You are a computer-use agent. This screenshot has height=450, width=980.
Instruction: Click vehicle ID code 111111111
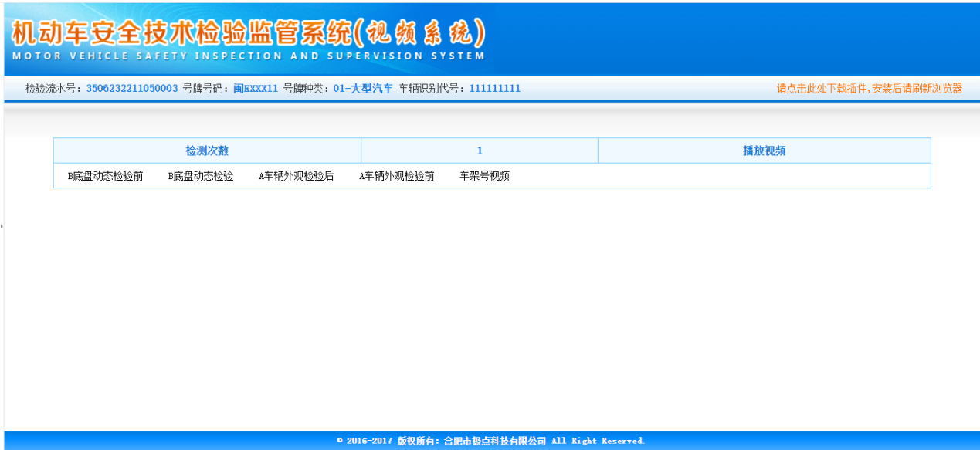[x=495, y=89]
